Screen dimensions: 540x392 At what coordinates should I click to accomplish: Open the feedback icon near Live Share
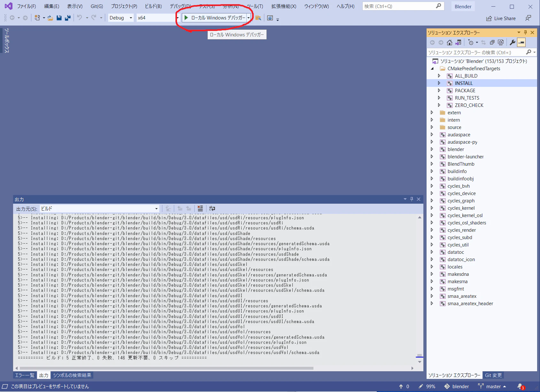pos(528,18)
